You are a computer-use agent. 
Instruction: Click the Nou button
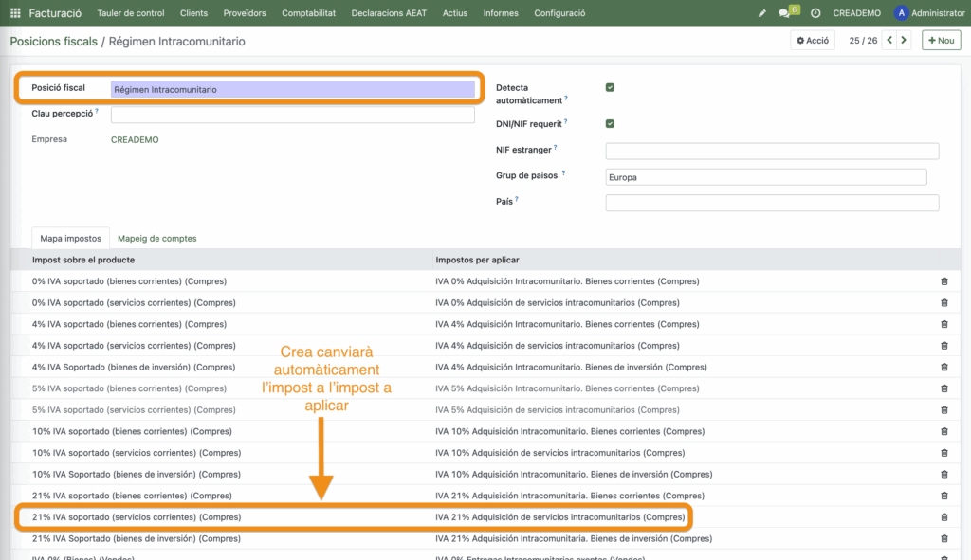[941, 41]
